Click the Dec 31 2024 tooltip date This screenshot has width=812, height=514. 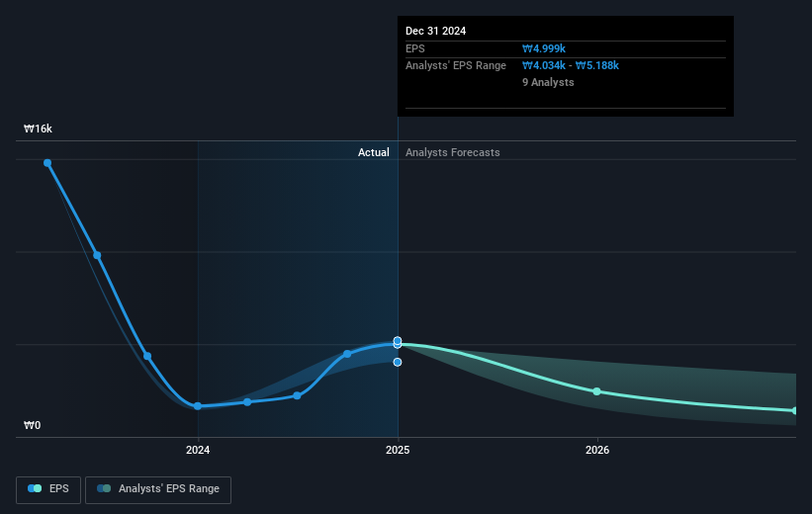click(x=435, y=31)
